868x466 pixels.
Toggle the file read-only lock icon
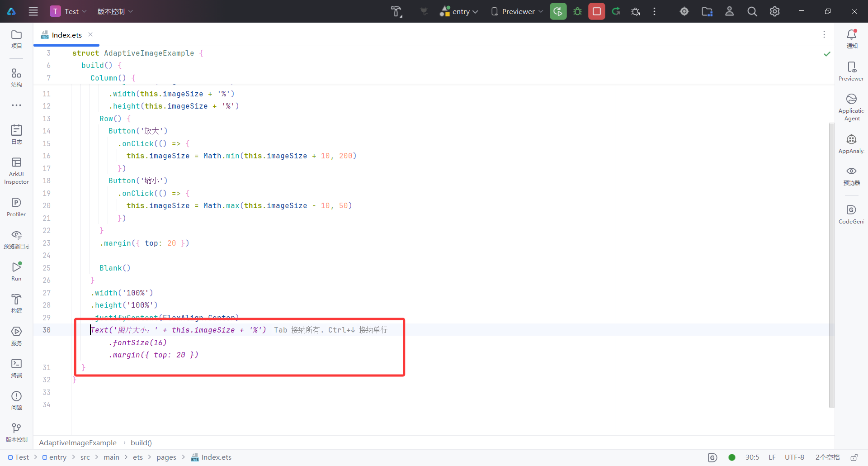(854, 457)
